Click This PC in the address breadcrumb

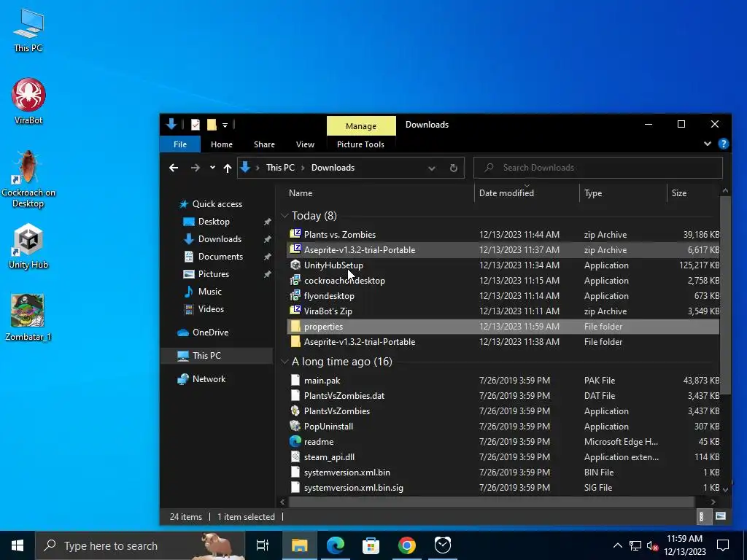[x=280, y=168]
